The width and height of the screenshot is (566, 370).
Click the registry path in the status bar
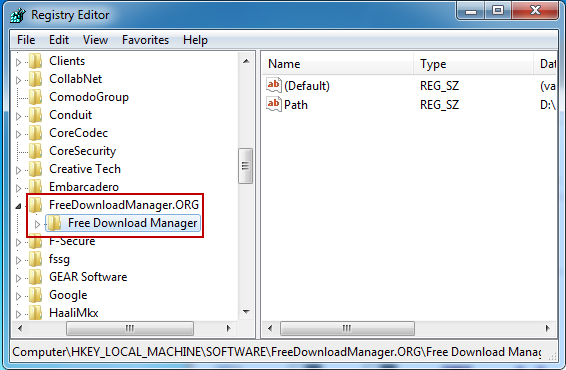(277, 352)
